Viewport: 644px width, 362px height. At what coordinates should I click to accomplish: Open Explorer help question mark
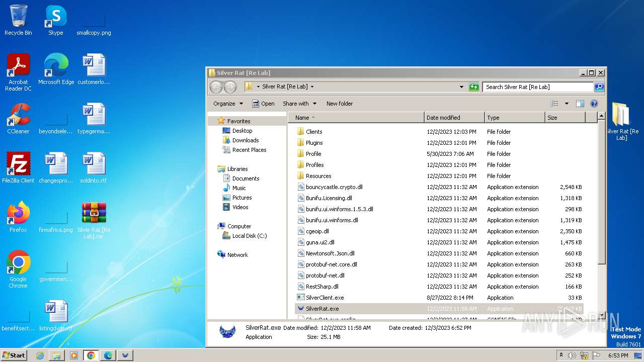(594, 104)
